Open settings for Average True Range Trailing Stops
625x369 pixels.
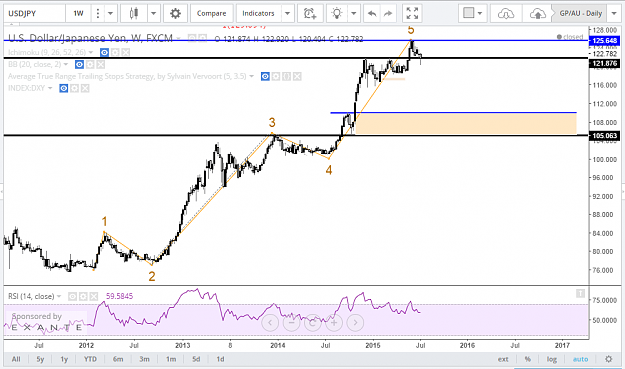276,77
